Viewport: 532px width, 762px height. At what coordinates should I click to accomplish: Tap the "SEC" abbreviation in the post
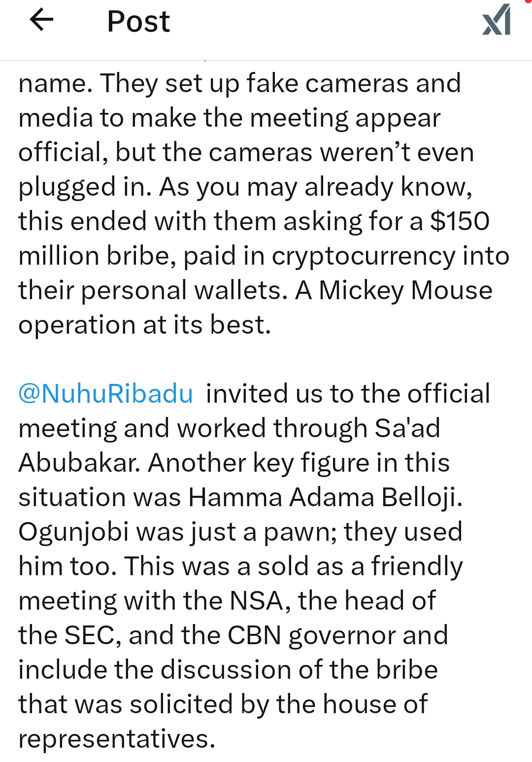[94, 635]
